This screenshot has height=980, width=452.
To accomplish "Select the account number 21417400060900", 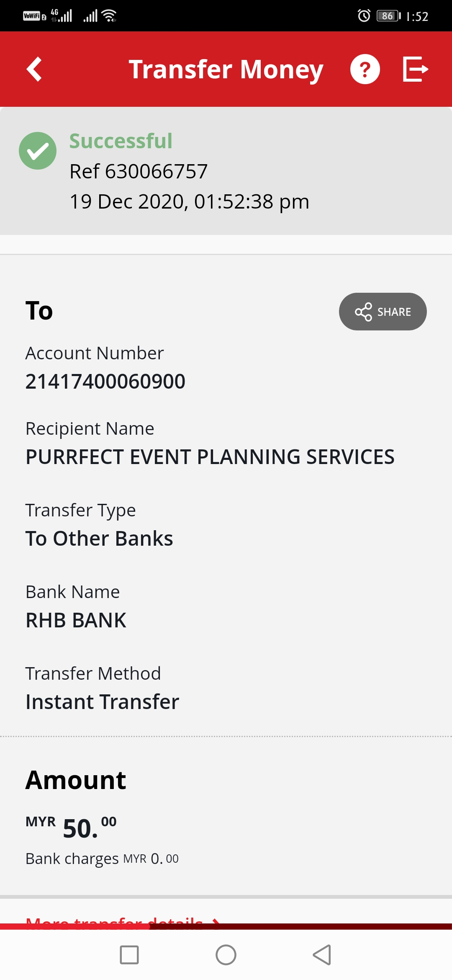I will pos(105,382).
